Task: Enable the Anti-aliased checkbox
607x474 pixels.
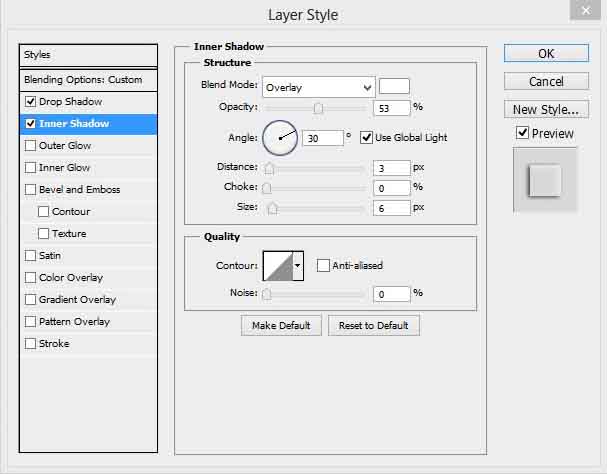Action: pos(323,266)
